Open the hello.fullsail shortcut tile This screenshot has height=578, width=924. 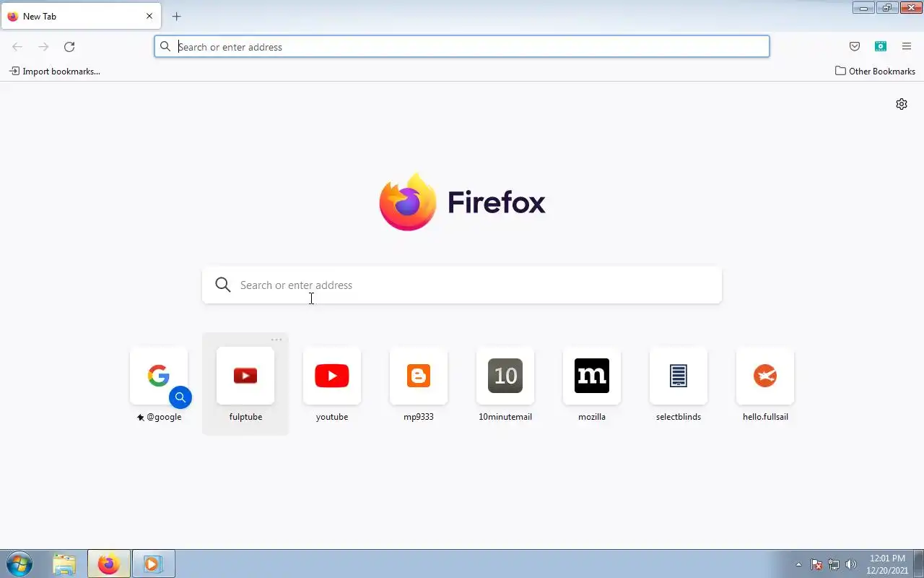coord(765,376)
